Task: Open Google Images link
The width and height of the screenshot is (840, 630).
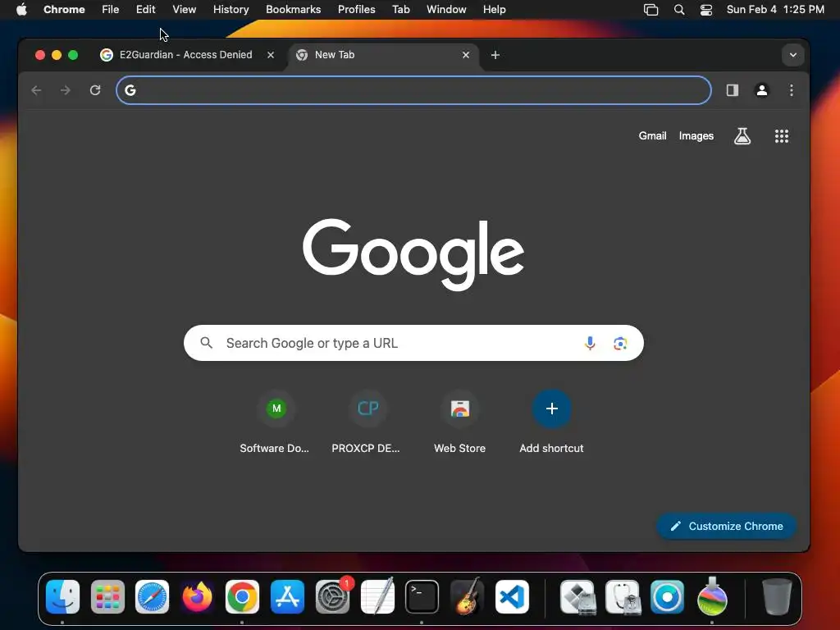Action: 696,136
